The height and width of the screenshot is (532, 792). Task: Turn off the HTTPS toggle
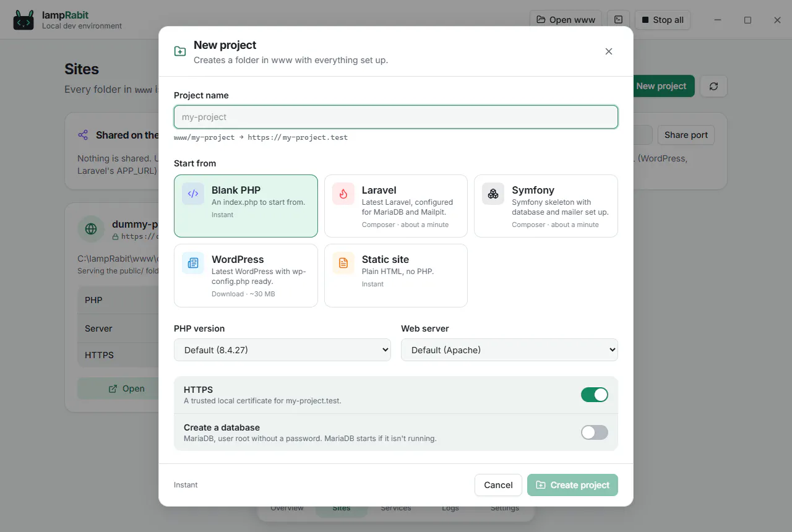coord(594,395)
